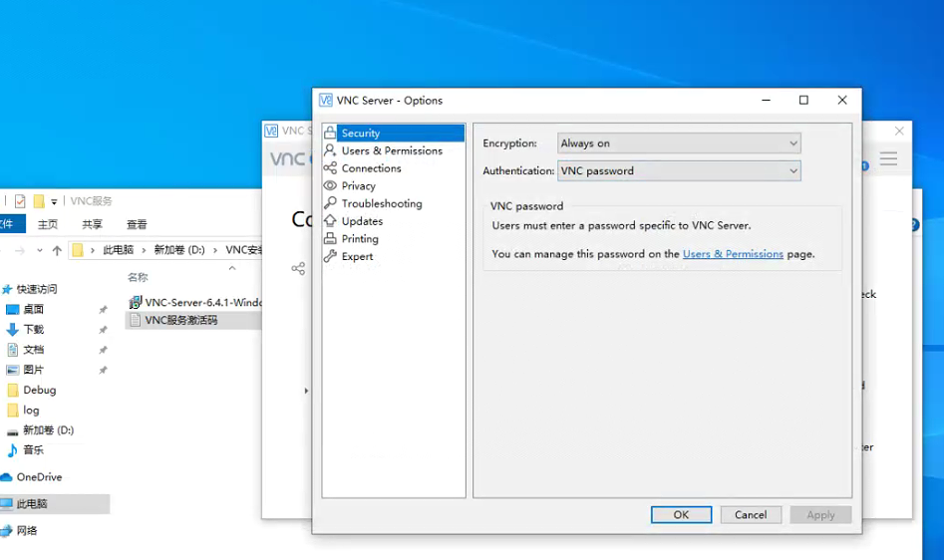Unpin 下载 via its pin icon
Screen dimensions: 944x560
103,330
